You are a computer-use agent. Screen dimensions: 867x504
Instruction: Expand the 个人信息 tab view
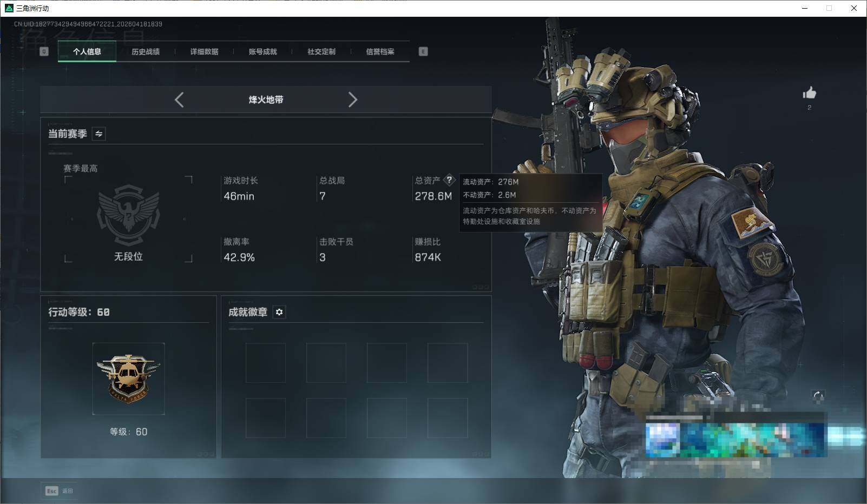[87, 51]
